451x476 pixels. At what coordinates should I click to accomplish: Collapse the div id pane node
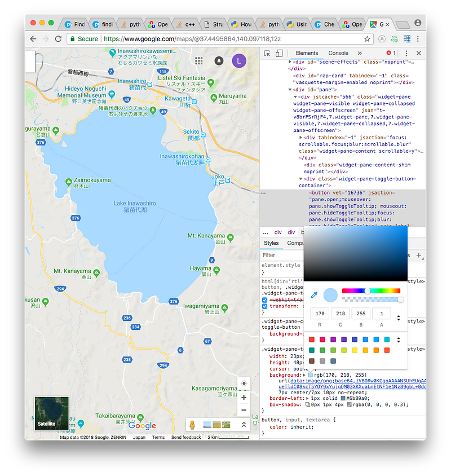tap(290, 90)
